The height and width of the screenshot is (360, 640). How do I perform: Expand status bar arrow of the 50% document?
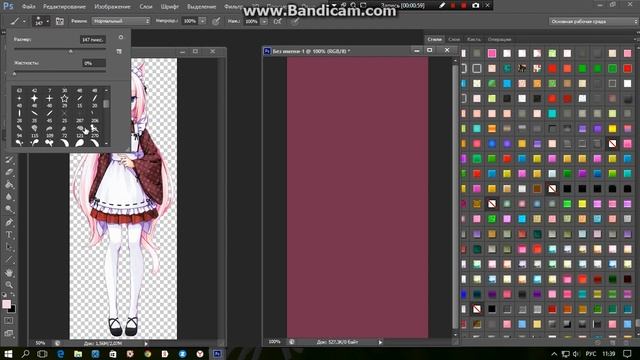pos(146,343)
